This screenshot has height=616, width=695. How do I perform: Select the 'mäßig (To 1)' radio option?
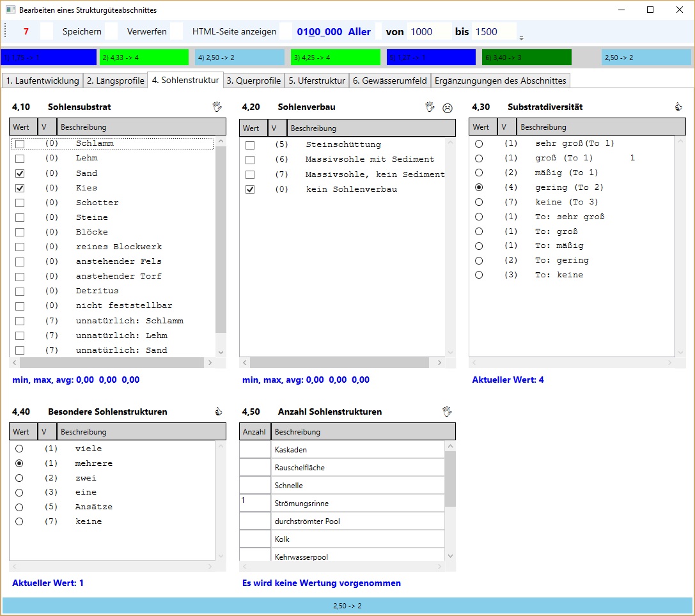(479, 173)
